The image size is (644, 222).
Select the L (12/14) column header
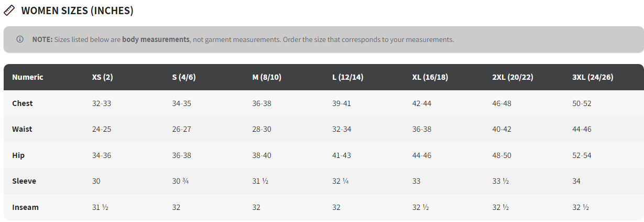coord(347,77)
